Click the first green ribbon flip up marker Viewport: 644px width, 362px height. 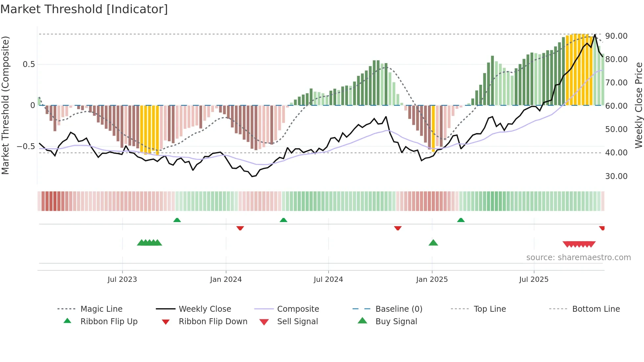point(177,220)
